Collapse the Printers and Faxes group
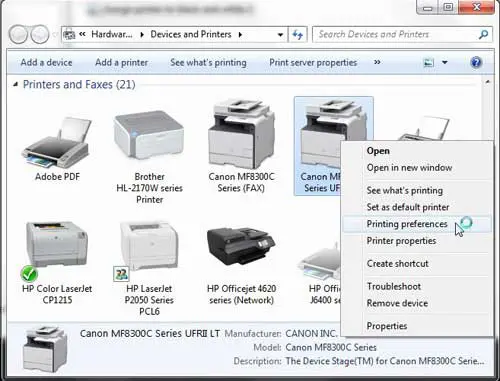500x381 pixels. (x=15, y=85)
